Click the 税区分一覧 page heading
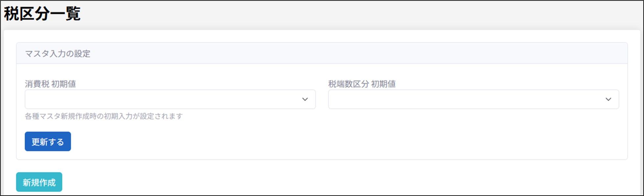 pos(42,14)
